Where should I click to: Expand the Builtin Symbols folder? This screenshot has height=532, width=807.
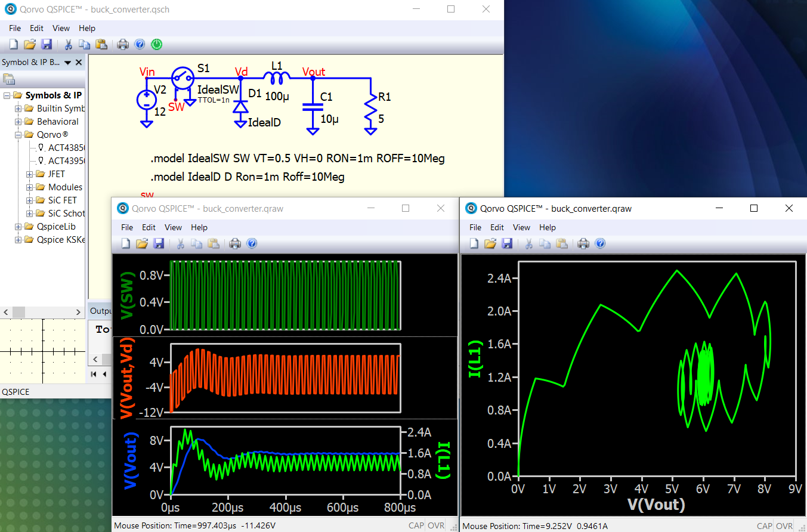[x=18, y=109]
